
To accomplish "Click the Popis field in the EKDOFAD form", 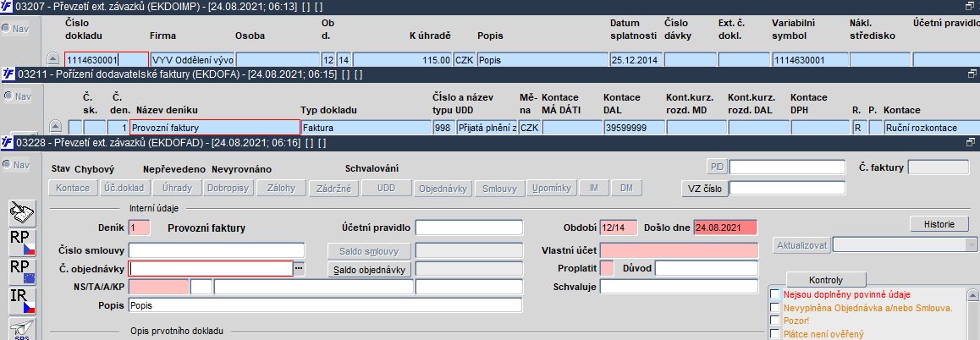I will coord(325,305).
